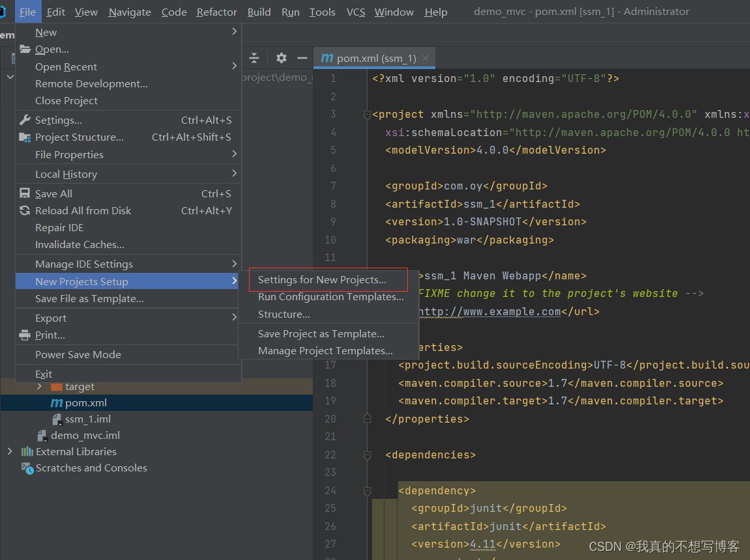Open the Help menu
This screenshot has width=750, height=560.
[x=436, y=12]
